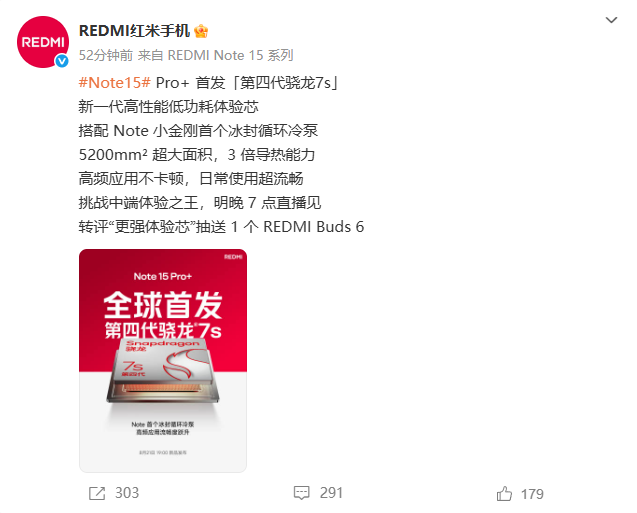Click the Note 15 Pro+ title inside poster
Image resolution: width=637 pixels, height=513 pixels.
point(162,277)
